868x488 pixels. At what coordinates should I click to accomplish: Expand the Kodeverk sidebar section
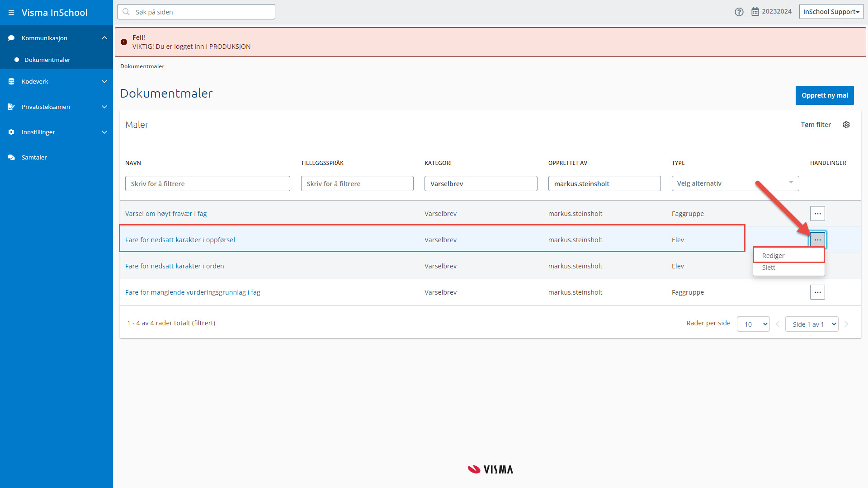(x=104, y=82)
